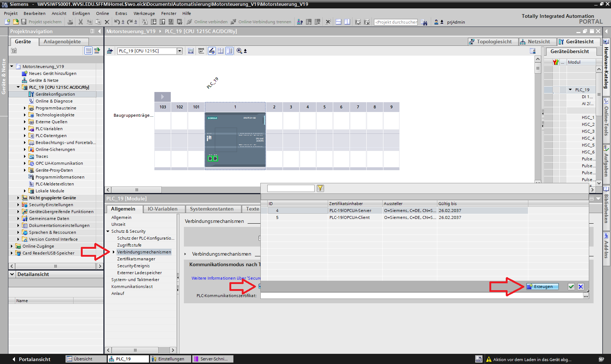Screen dimensions: 611x364
Task: Expand the Security-Einstellungen tree node
Action: point(18,205)
